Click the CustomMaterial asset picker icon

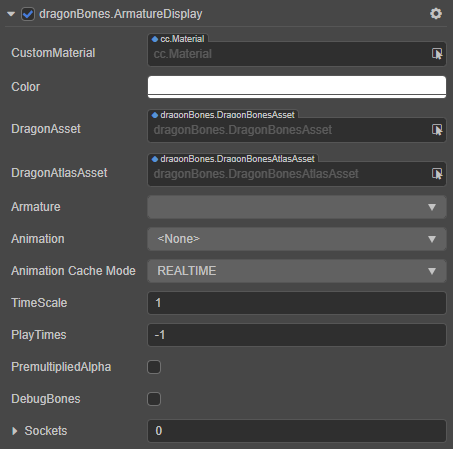tap(437, 54)
